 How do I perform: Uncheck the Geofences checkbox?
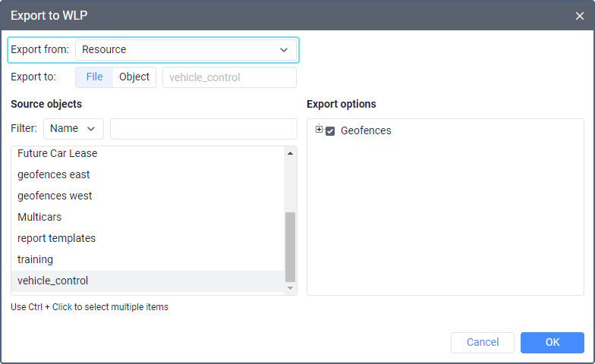pos(330,130)
